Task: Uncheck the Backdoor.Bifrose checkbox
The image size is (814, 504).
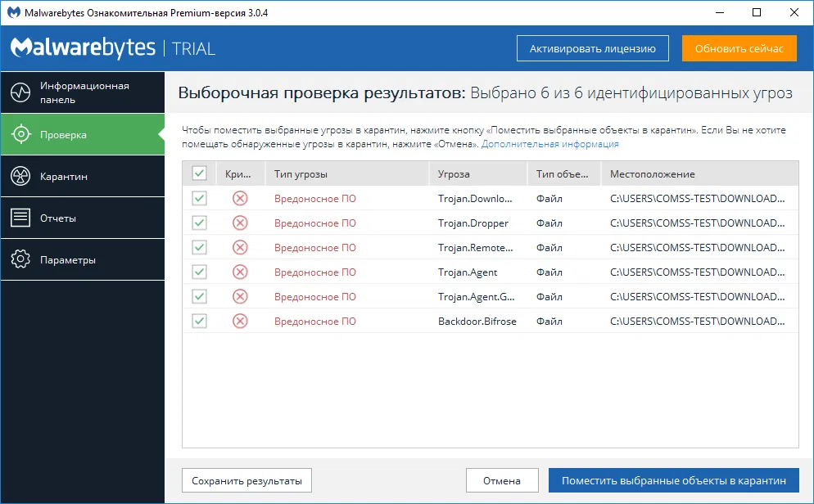Action: point(200,321)
